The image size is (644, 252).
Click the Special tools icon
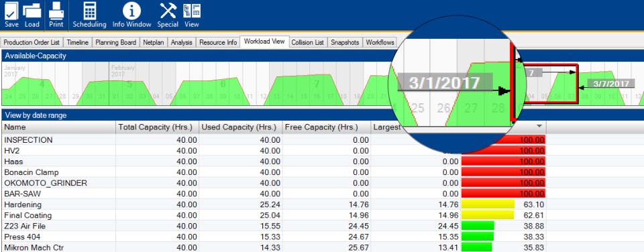coord(168,15)
